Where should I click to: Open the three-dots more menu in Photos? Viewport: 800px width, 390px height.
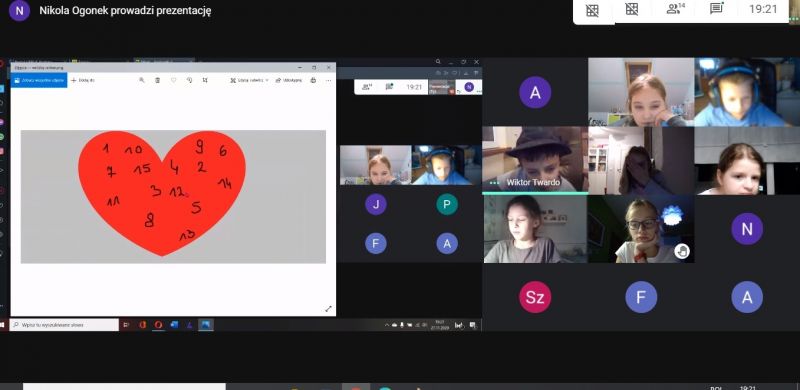[329, 80]
